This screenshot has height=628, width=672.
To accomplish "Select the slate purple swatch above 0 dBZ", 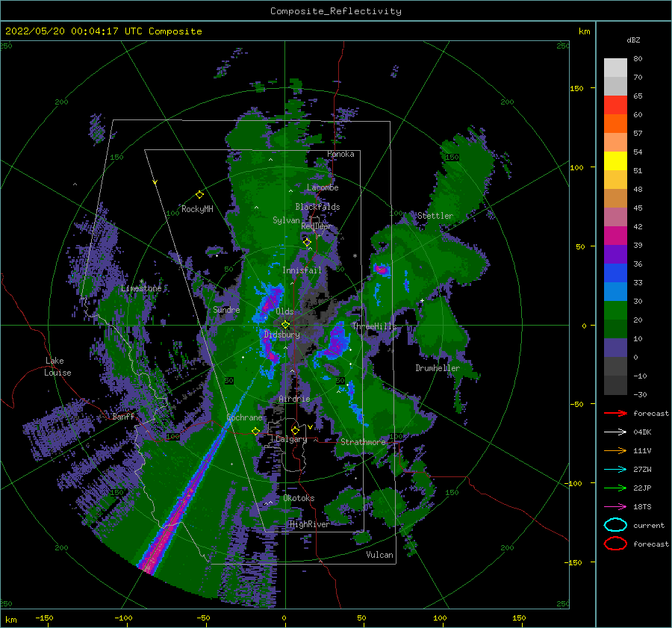I will pos(615,348).
